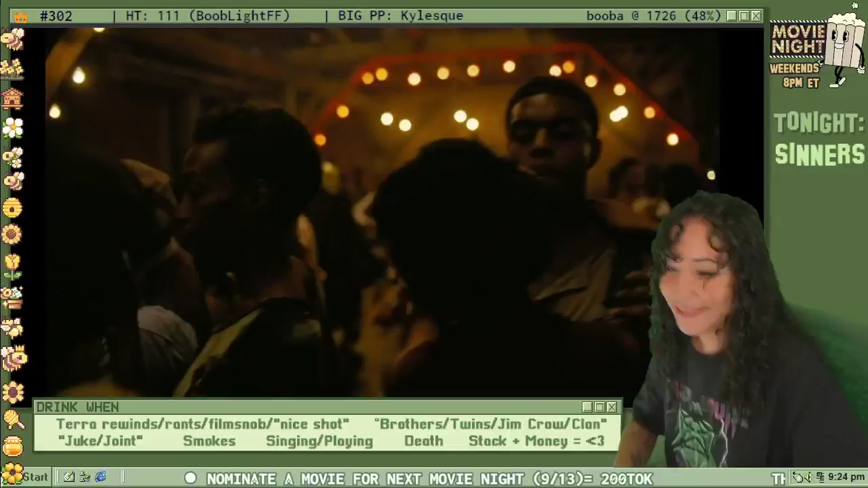Click the 'Death' rule text

pyautogui.click(x=424, y=441)
